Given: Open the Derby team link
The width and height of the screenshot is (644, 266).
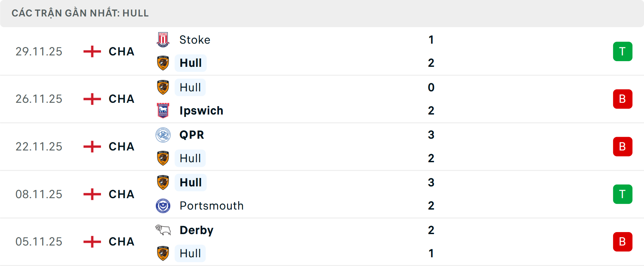Looking at the screenshot, I should pyautogui.click(x=197, y=230).
